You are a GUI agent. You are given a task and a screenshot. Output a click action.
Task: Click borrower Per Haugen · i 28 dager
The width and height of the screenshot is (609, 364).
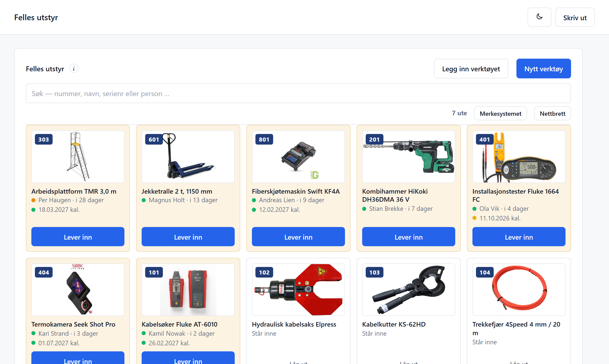pos(71,200)
